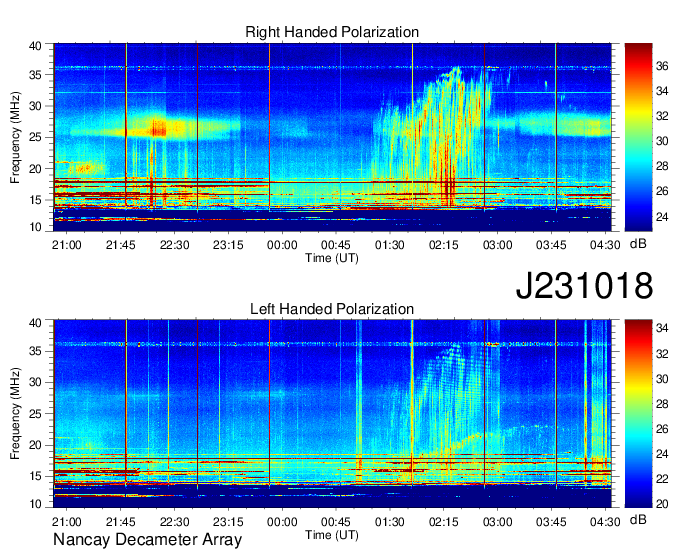This screenshot has height=552, width=680.
Task: Click "10" frequency tick of Left Handed plot
Action: click(x=36, y=504)
